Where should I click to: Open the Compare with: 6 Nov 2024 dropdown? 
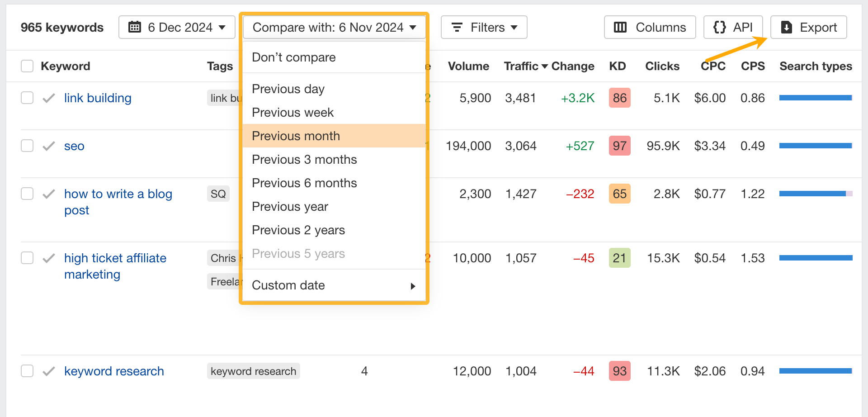334,27
